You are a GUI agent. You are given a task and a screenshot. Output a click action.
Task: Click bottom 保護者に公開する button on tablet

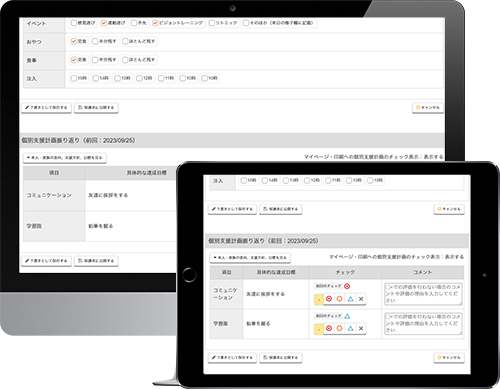click(x=281, y=357)
